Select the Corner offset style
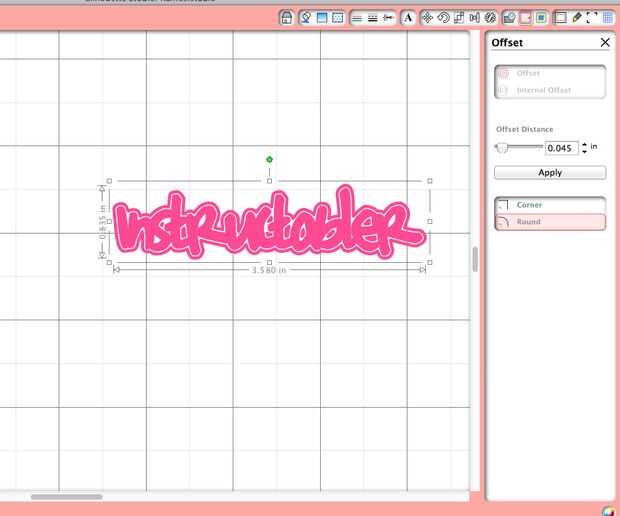 tap(550, 205)
